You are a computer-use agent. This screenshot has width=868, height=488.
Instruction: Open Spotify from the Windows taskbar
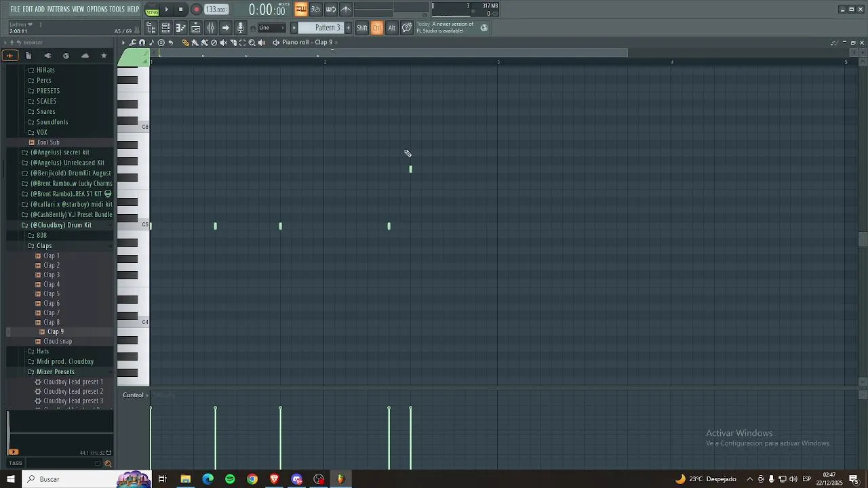(x=230, y=479)
